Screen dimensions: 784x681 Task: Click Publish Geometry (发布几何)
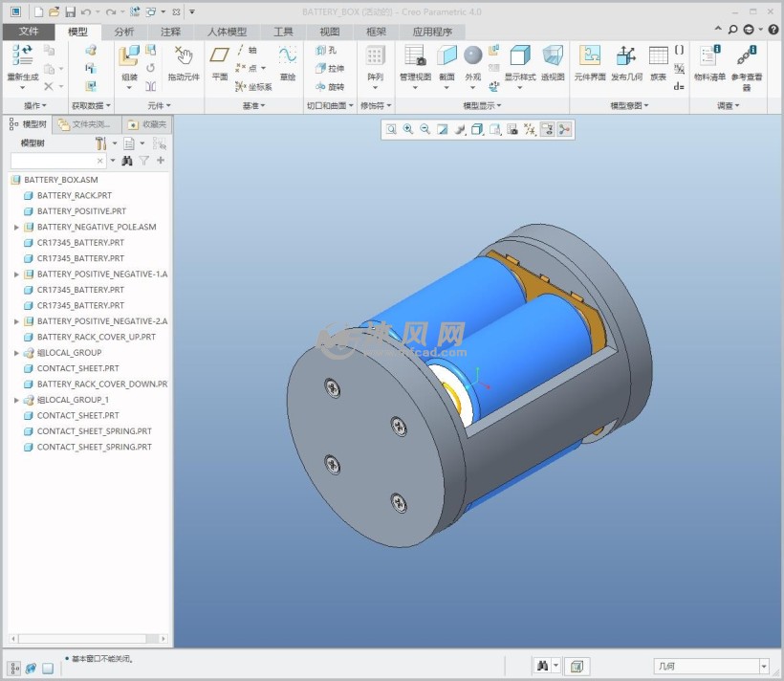[626, 55]
